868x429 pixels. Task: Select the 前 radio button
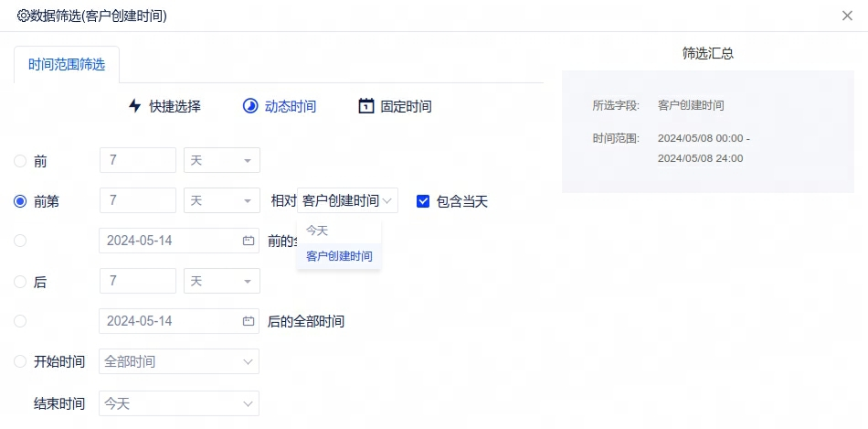coord(20,161)
